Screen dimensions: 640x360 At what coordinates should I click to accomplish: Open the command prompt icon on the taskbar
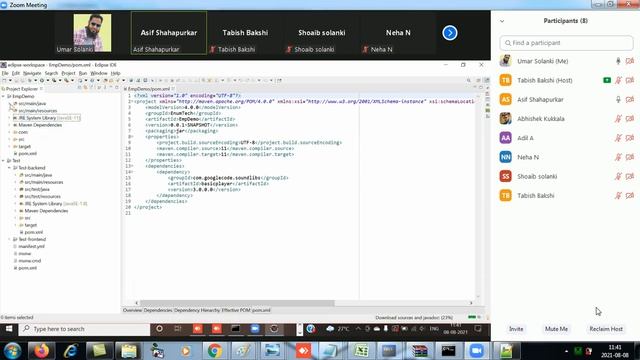[448, 351]
